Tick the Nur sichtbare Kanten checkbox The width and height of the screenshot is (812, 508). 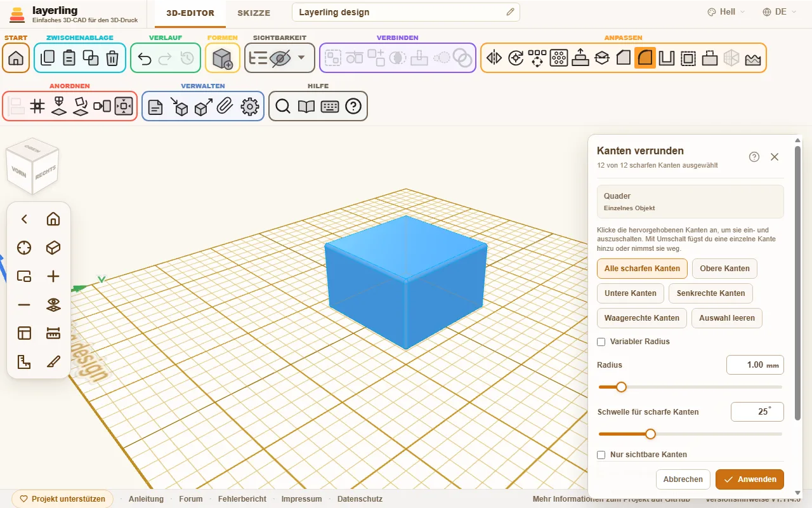point(601,455)
